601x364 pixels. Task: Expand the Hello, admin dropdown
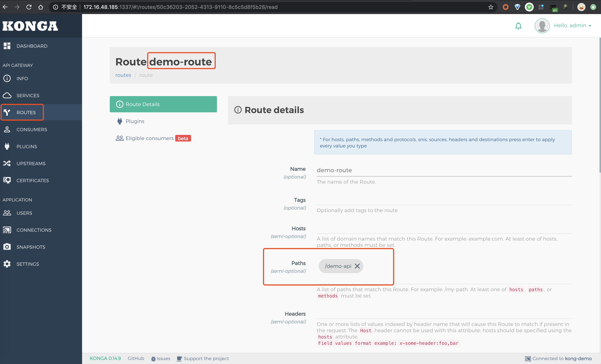(573, 26)
